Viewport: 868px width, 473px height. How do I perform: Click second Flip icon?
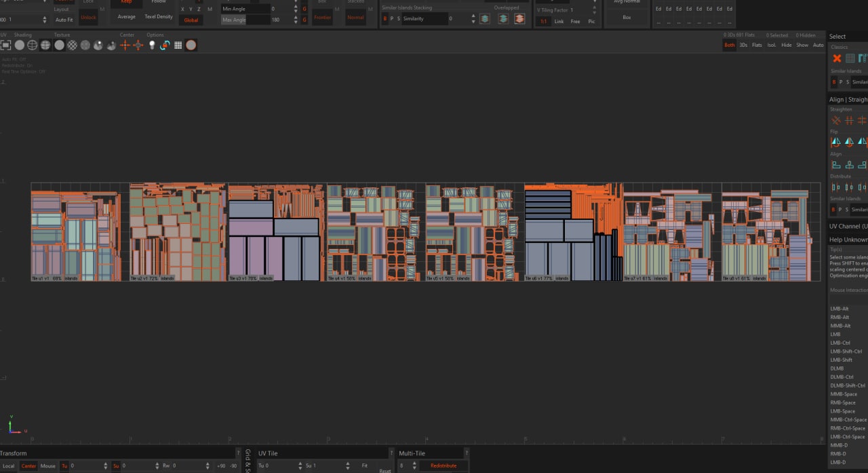coord(849,142)
